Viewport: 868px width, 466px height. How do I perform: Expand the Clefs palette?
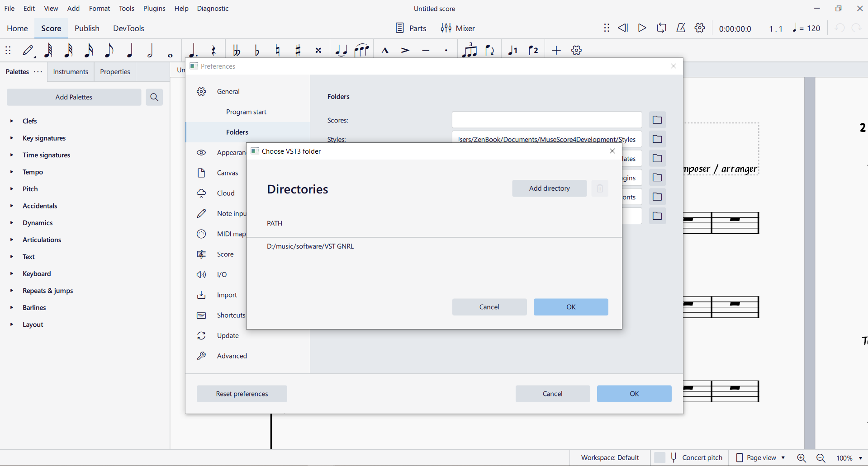pyautogui.click(x=12, y=121)
